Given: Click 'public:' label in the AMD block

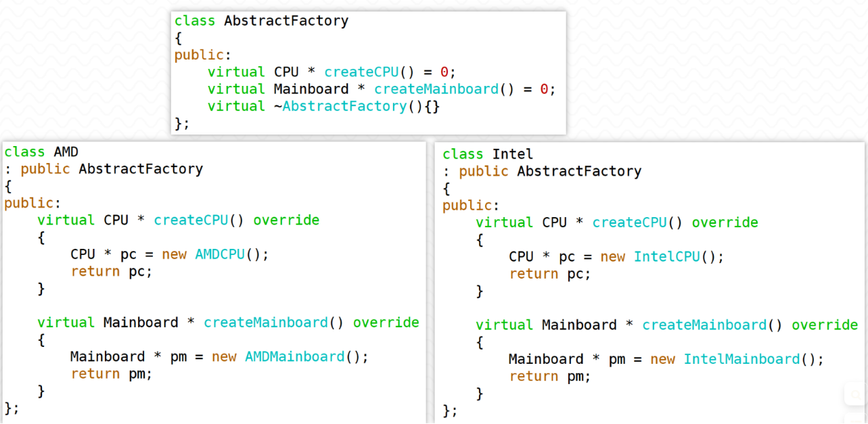Looking at the screenshot, I should click(x=32, y=203).
